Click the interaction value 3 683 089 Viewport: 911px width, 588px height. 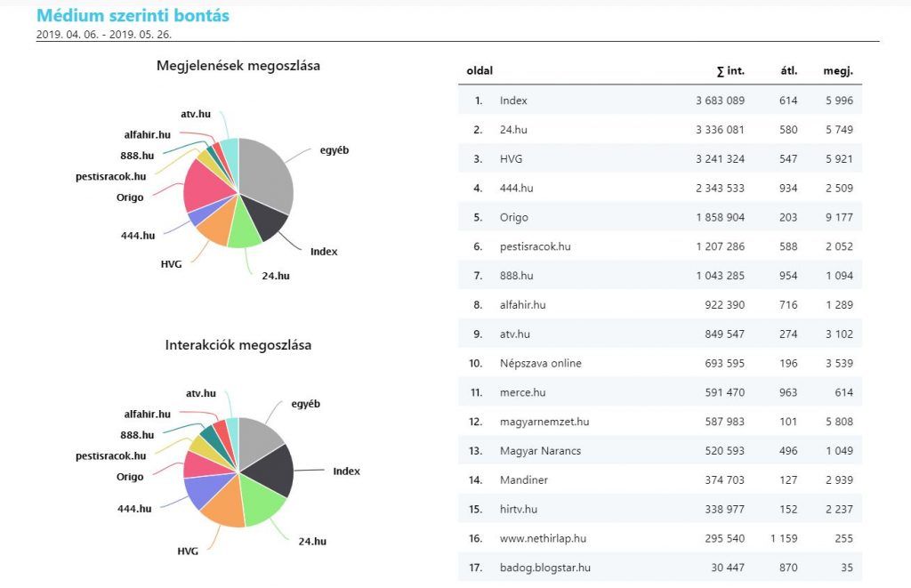point(720,101)
